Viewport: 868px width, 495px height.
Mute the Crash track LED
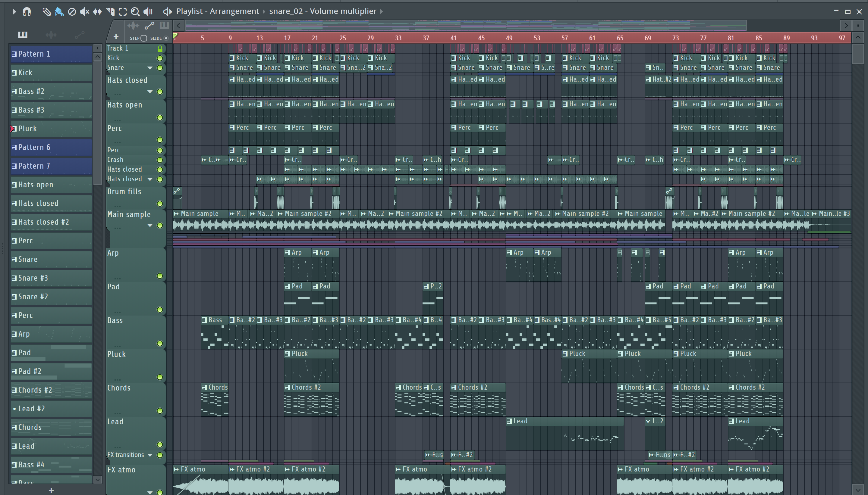pyautogui.click(x=159, y=160)
